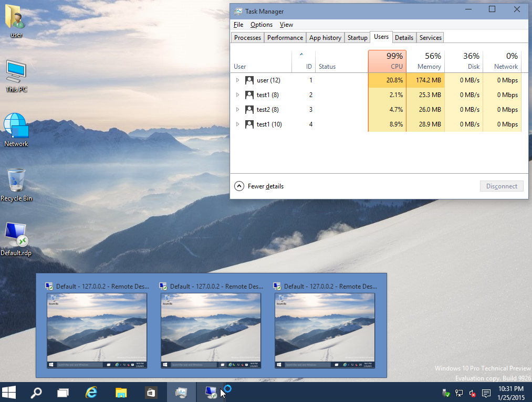Select the middle Remote Desktop preview thumbnail
The image size is (532, 402).
[211, 330]
